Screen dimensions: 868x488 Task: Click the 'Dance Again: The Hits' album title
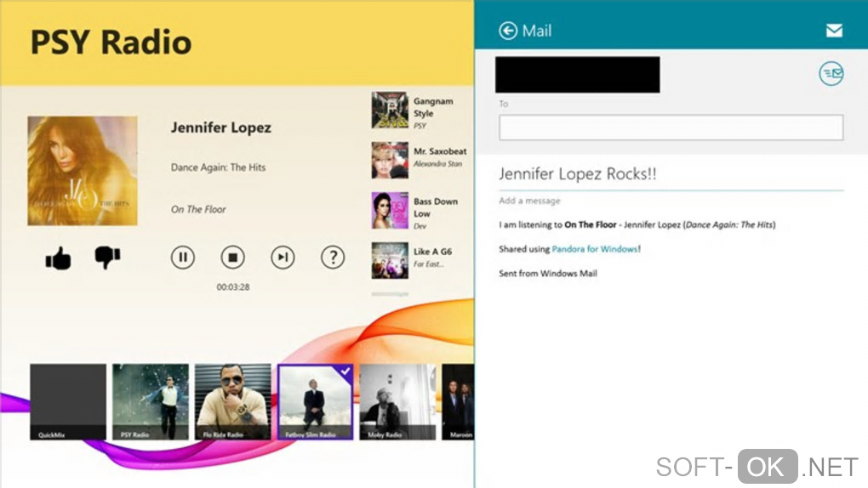pos(218,167)
